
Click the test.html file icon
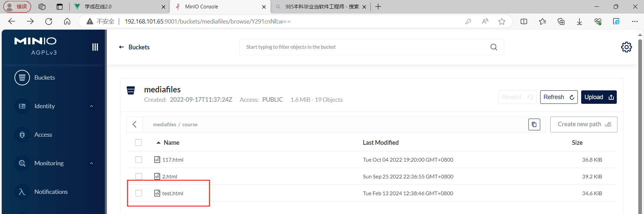tap(157, 193)
